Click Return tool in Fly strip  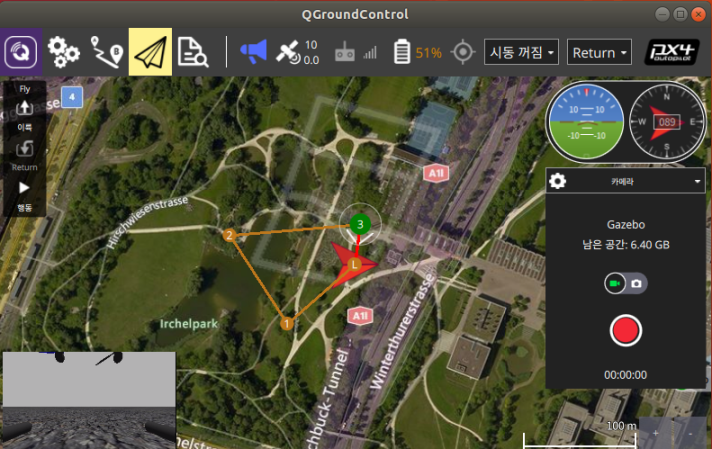tap(25, 155)
